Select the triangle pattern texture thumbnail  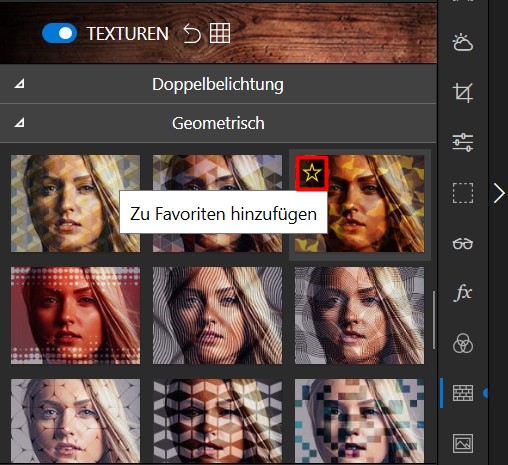(x=217, y=203)
